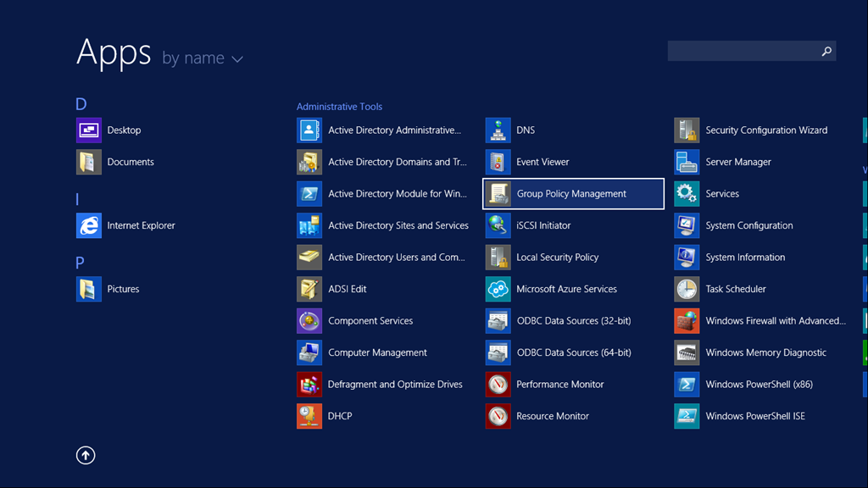Jump using the letter P header
Image resolution: width=868 pixels, height=488 pixels.
(80, 263)
